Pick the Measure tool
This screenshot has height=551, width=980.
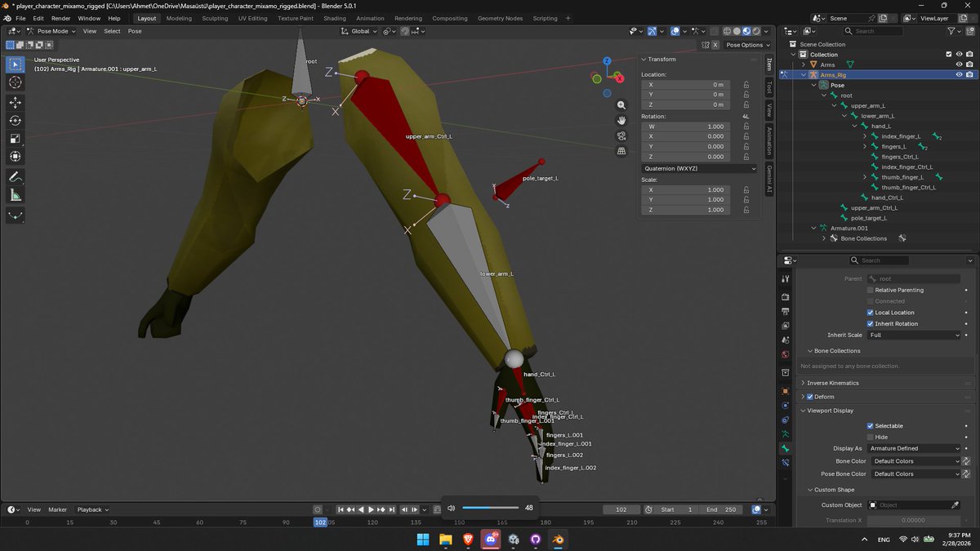coord(16,195)
